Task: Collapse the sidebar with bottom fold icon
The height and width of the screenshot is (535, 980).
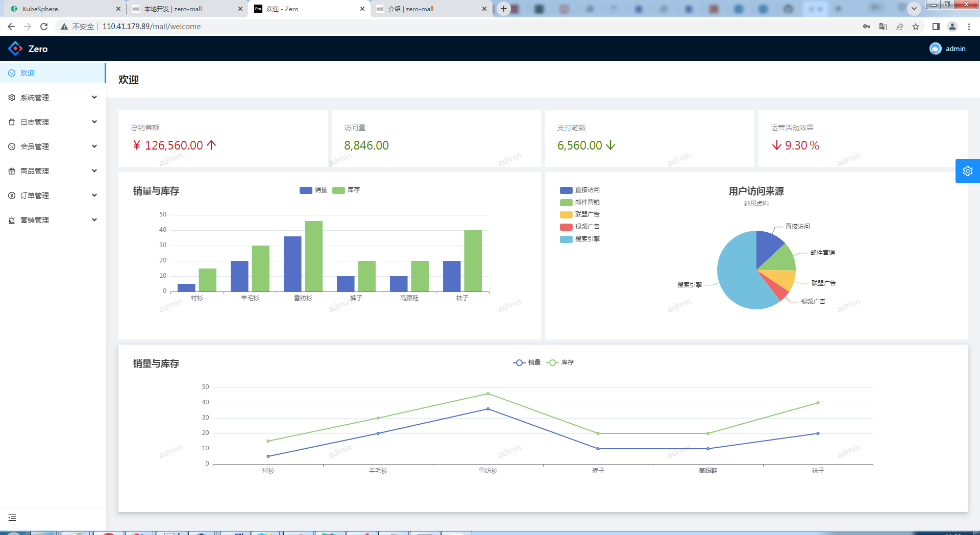Action: click(12, 518)
